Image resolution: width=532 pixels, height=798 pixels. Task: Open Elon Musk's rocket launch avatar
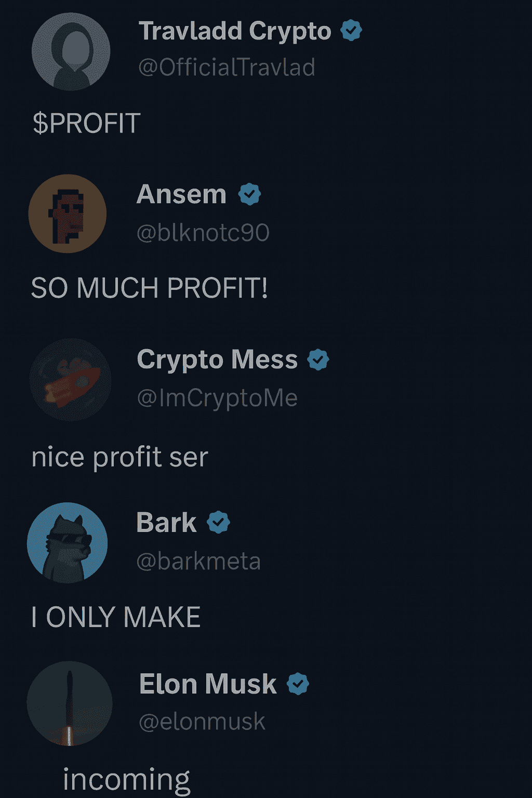coord(70,703)
